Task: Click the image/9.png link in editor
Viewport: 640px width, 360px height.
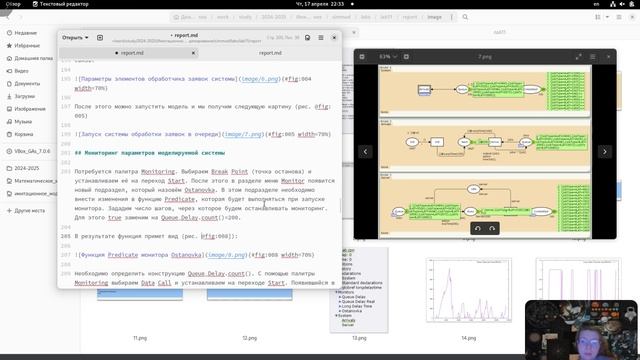Action: click(x=227, y=255)
